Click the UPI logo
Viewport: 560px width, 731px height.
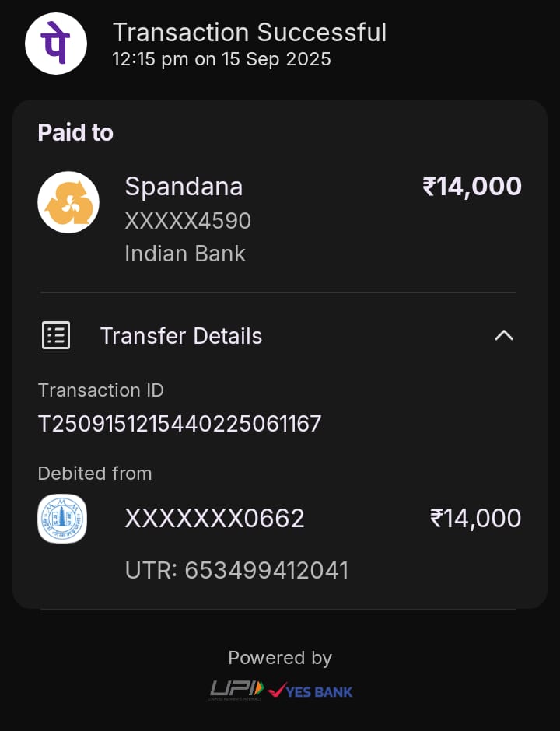(236, 689)
